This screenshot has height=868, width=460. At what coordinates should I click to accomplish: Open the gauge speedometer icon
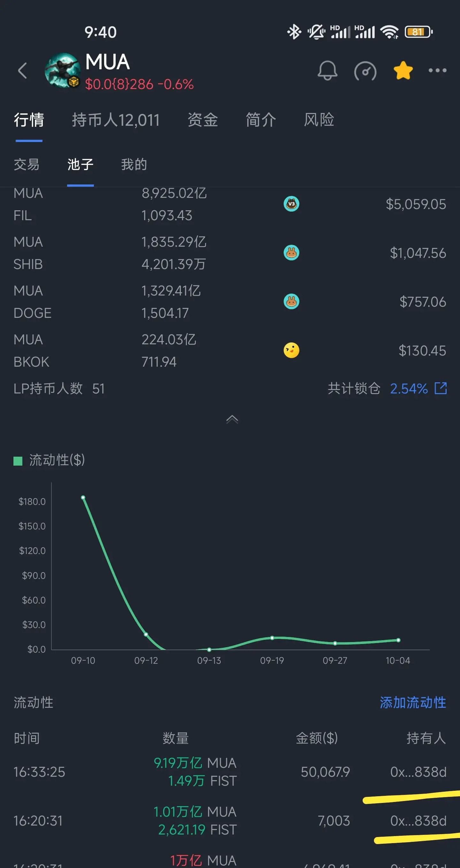365,71
